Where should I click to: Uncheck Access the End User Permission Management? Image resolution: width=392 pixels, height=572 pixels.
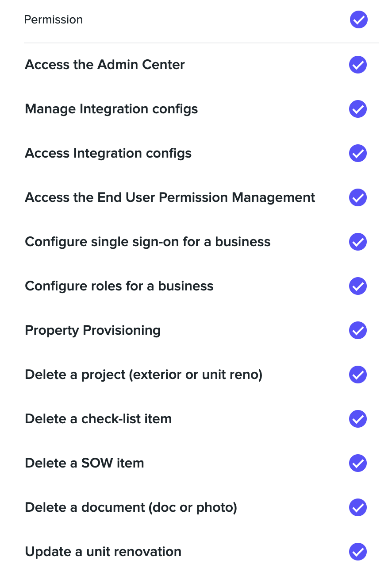(x=358, y=197)
